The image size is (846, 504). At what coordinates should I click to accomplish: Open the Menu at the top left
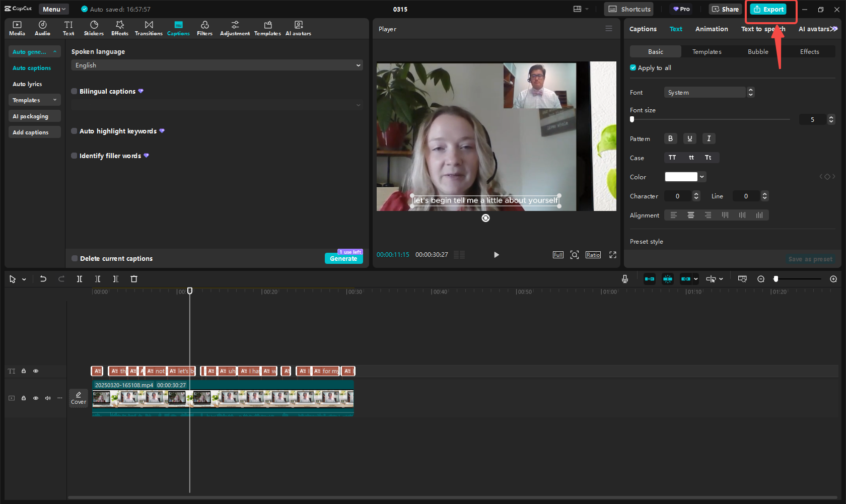tap(53, 9)
